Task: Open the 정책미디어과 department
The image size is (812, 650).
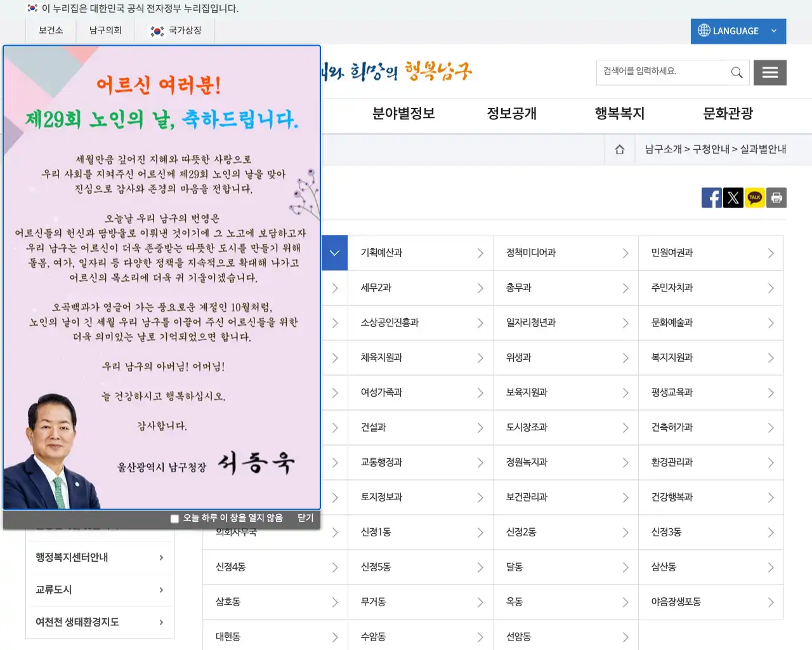Action: (566, 253)
